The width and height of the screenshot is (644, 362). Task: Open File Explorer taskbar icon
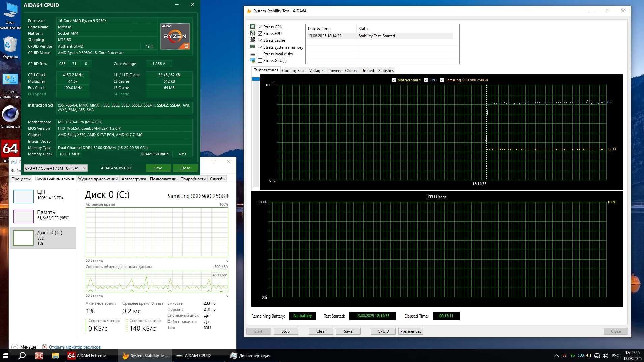point(55,355)
